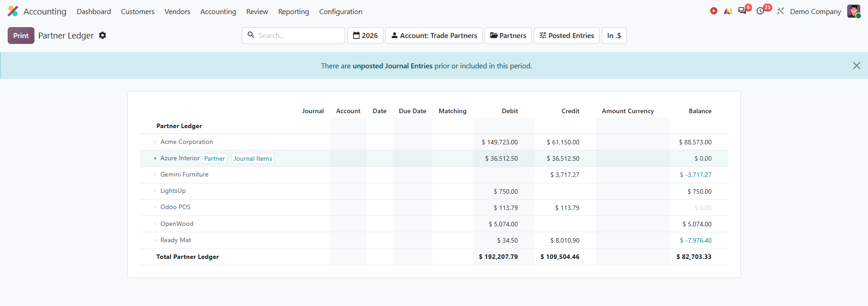This screenshot has height=306, width=868.
Task: Select the Demo Company switcher
Action: tap(815, 11)
